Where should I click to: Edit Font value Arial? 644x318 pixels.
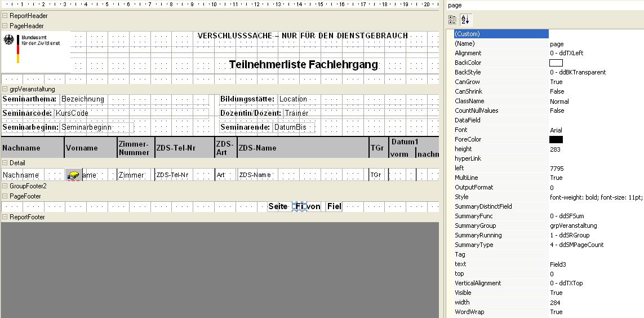tap(556, 130)
